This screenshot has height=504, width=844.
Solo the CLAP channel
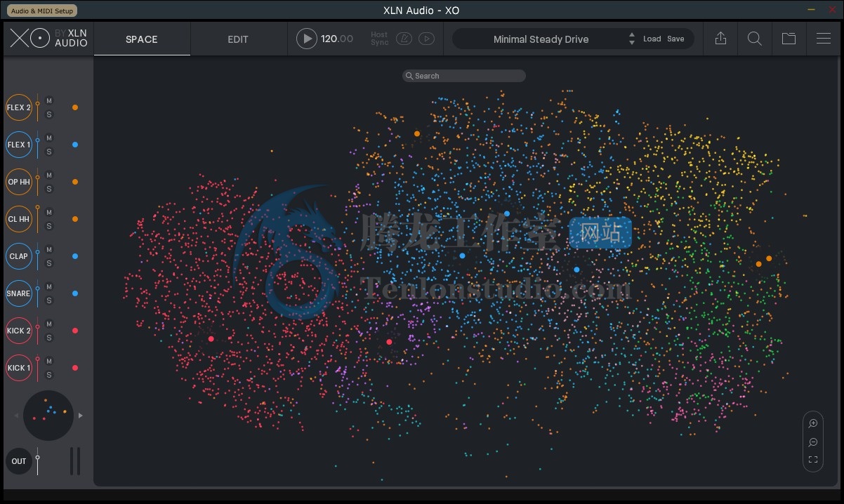[49, 263]
